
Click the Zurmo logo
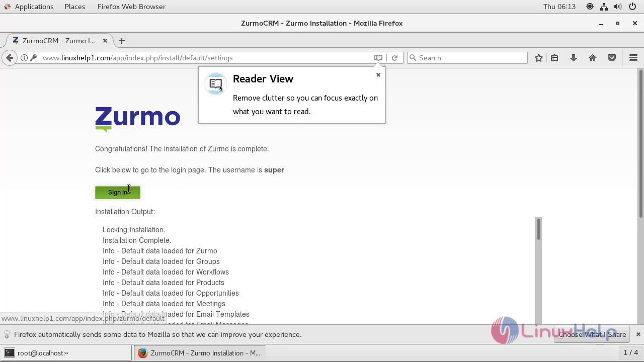pos(138,119)
